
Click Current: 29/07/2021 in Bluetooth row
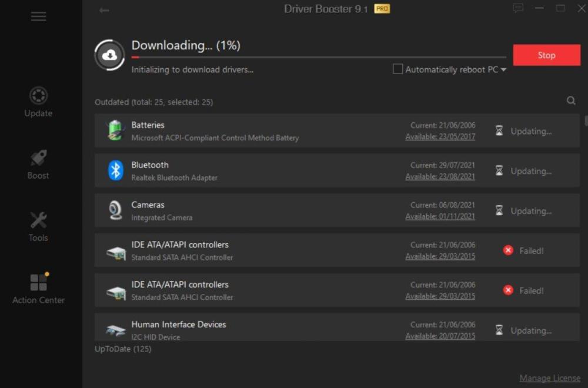pyautogui.click(x=443, y=165)
